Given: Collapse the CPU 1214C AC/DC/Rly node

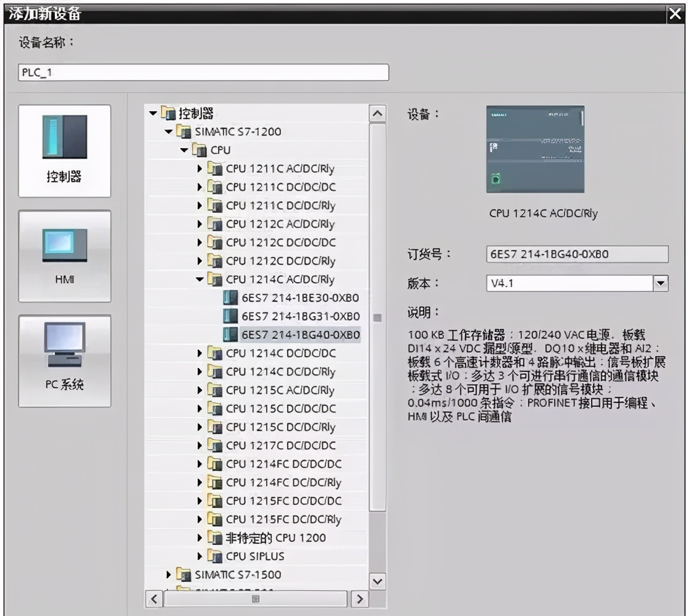Looking at the screenshot, I should [199, 280].
